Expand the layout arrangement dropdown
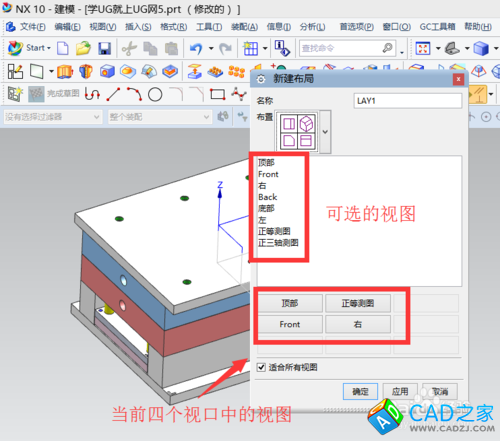500x441 pixels. click(x=325, y=132)
